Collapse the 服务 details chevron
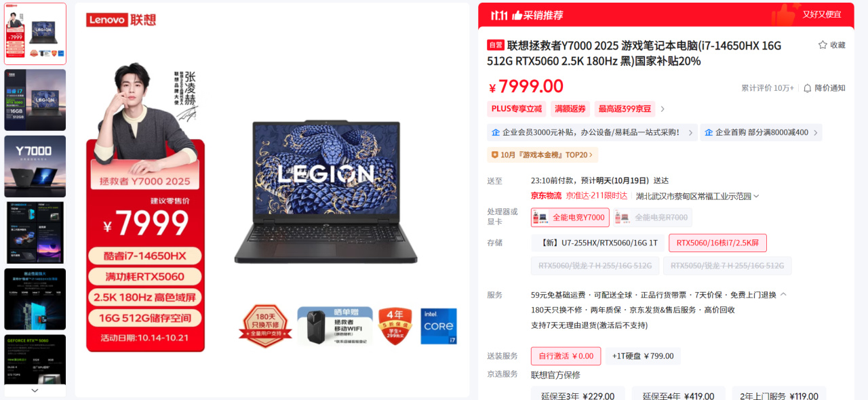This screenshot has width=868, height=400. (x=783, y=295)
